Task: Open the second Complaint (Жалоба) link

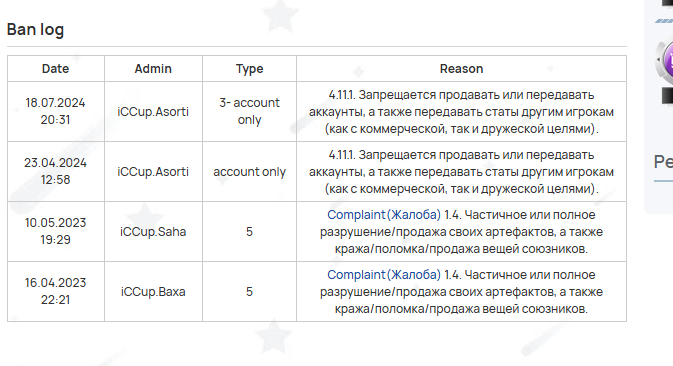Action: tap(384, 275)
